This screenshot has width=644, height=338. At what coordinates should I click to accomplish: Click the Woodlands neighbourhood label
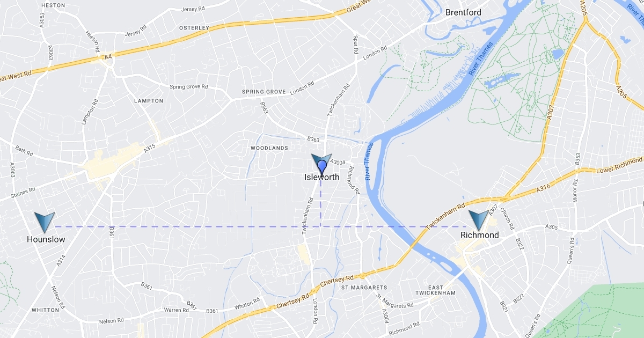tap(269, 148)
